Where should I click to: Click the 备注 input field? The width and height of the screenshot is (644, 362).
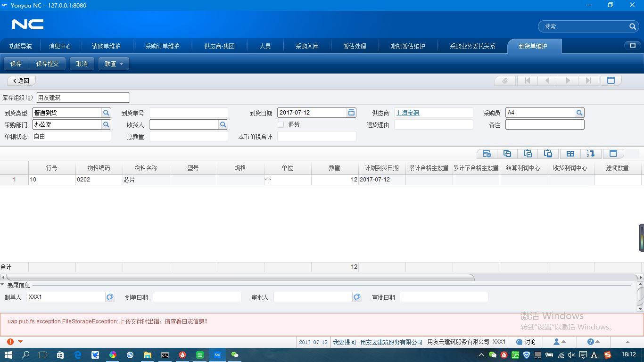[x=545, y=124]
